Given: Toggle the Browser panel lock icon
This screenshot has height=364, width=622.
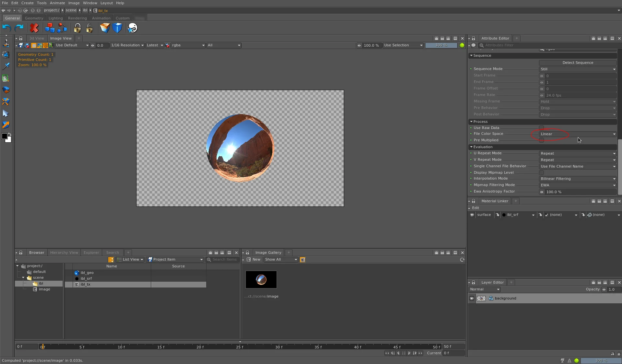Looking at the screenshot, I should click(x=21, y=252).
